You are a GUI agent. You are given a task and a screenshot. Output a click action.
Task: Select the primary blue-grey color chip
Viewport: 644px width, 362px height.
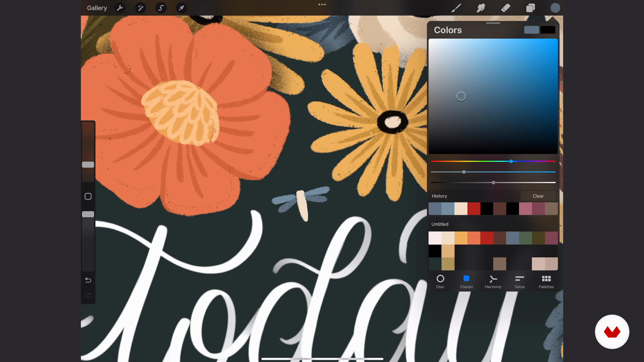tap(531, 30)
